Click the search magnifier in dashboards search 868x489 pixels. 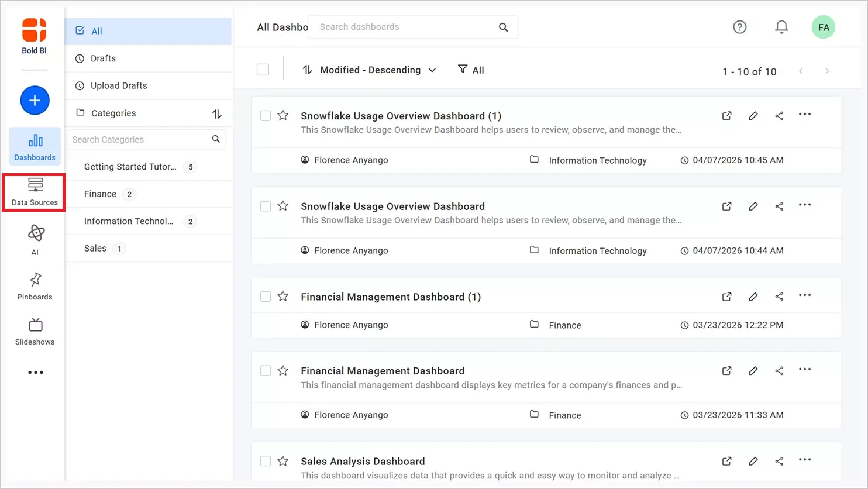pyautogui.click(x=503, y=27)
